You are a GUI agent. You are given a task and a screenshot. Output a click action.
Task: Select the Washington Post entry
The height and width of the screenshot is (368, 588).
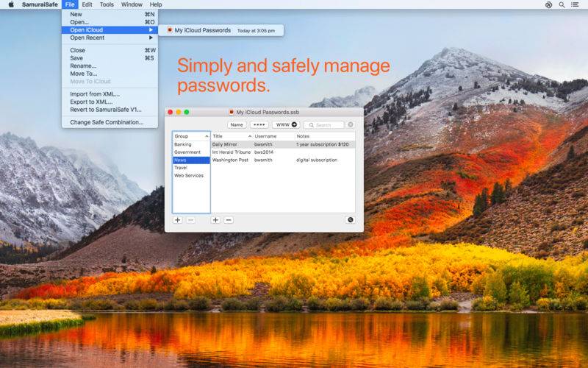(x=283, y=160)
